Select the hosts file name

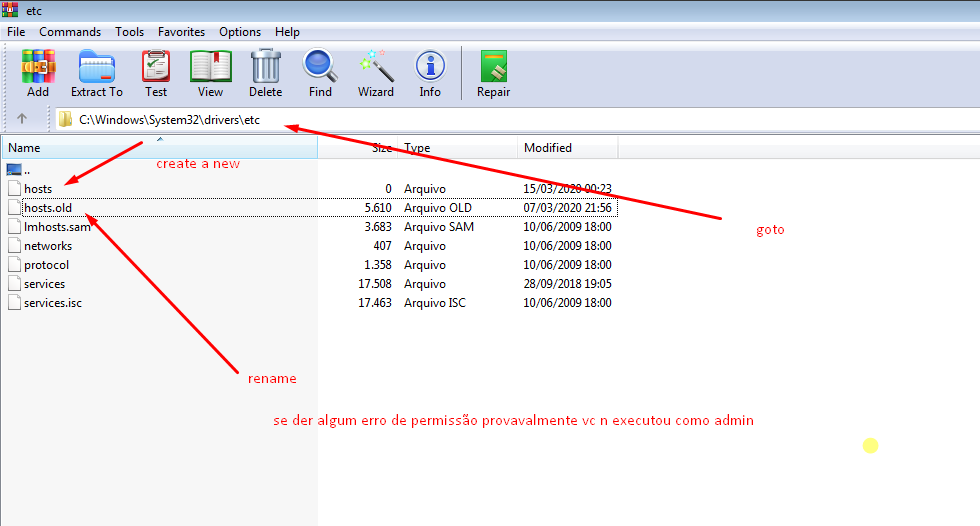click(x=38, y=189)
